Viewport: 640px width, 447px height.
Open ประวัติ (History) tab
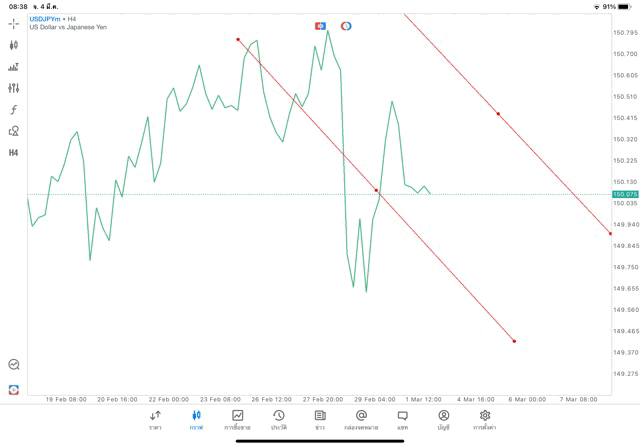click(278, 419)
